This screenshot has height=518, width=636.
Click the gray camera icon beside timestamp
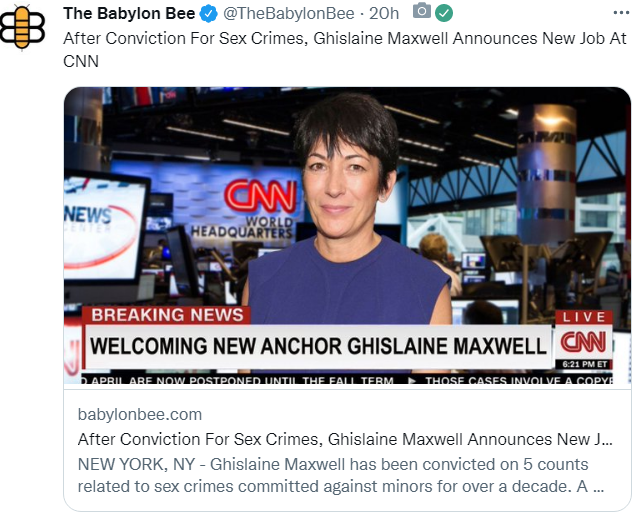tap(422, 11)
